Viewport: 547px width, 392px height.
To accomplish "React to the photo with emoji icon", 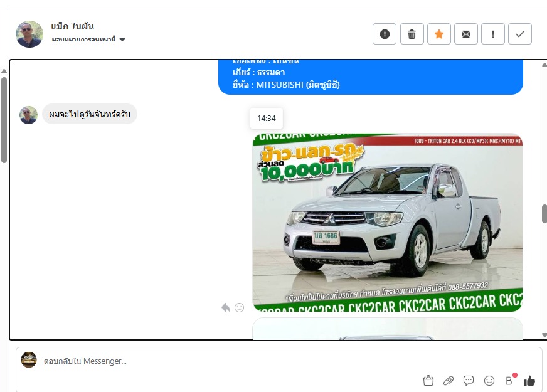I will point(240,307).
